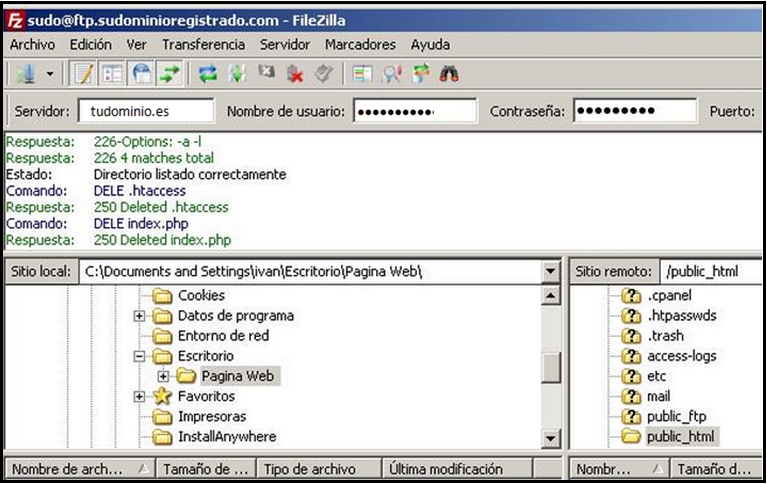
Task: Click 'Directorio listado correctamente' status line
Action: [190, 174]
